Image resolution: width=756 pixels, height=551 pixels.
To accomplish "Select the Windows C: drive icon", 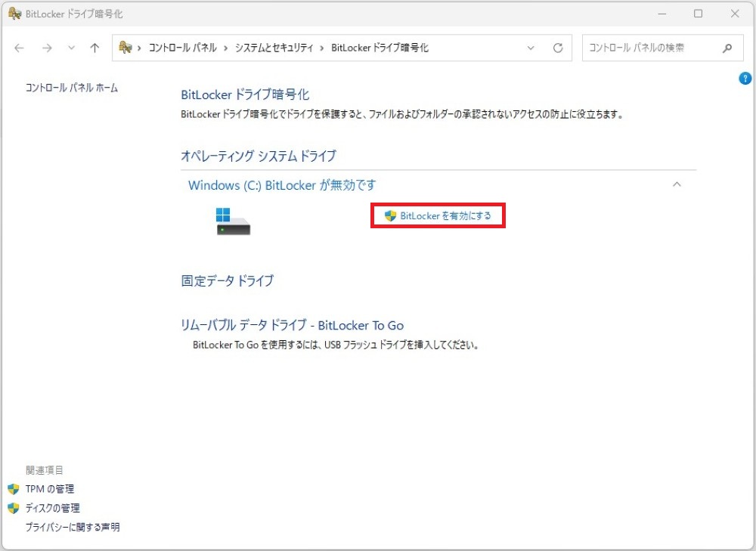I will pos(232,221).
